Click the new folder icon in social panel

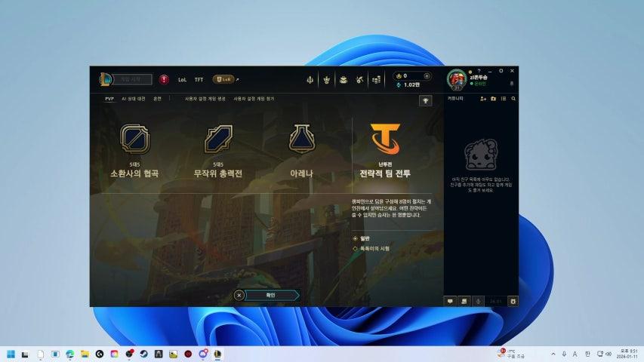(x=493, y=99)
